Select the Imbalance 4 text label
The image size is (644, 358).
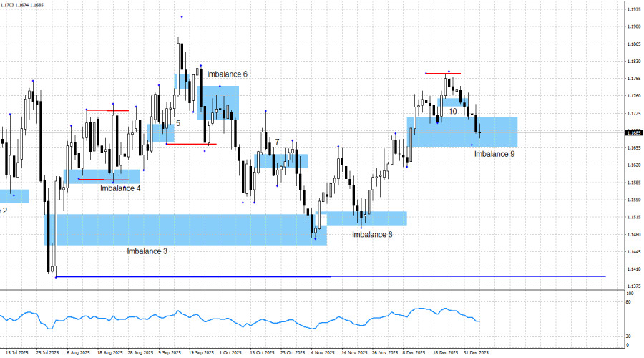click(120, 188)
